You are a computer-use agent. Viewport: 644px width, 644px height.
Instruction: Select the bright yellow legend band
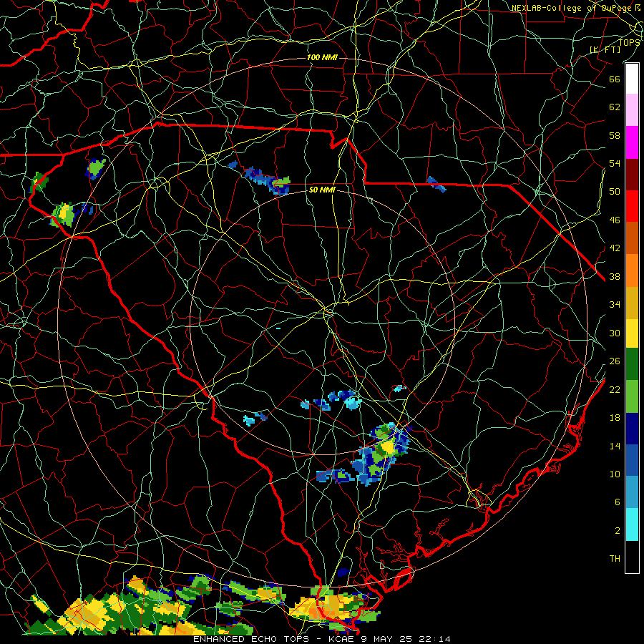point(632,333)
